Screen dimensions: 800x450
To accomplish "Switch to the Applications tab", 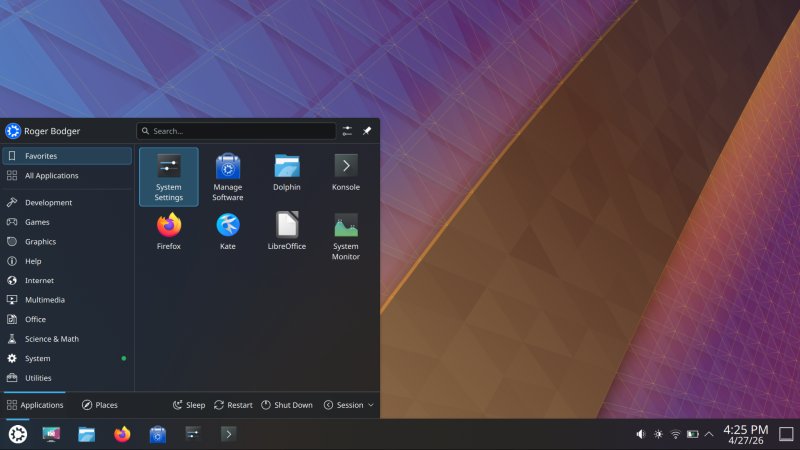I will [x=35, y=405].
